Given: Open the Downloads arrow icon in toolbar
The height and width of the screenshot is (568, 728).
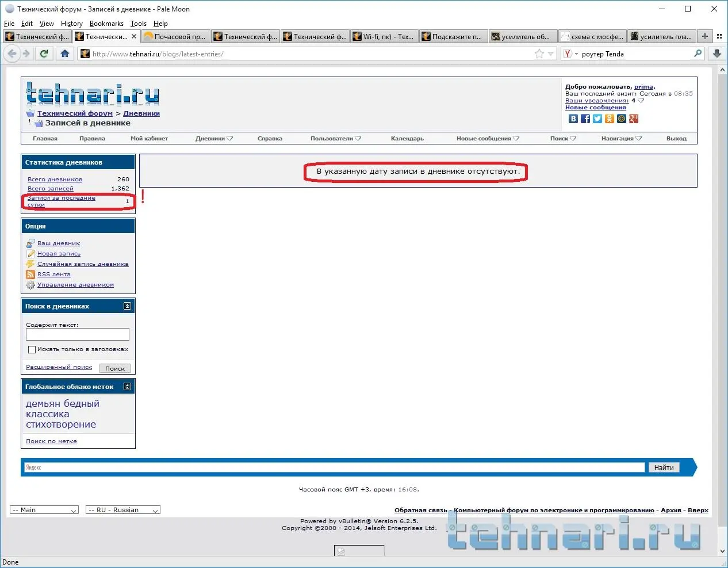Looking at the screenshot, I should (x=717, y=54).
